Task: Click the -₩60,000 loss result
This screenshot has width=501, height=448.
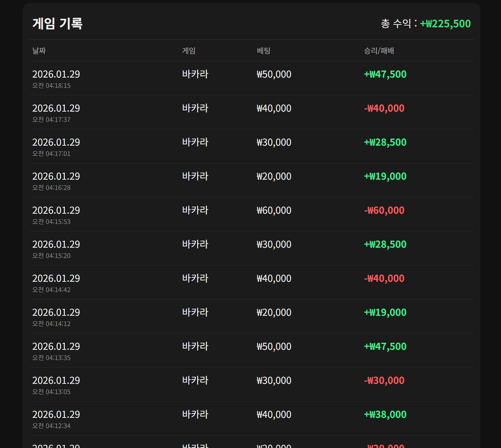Action: 384,210
